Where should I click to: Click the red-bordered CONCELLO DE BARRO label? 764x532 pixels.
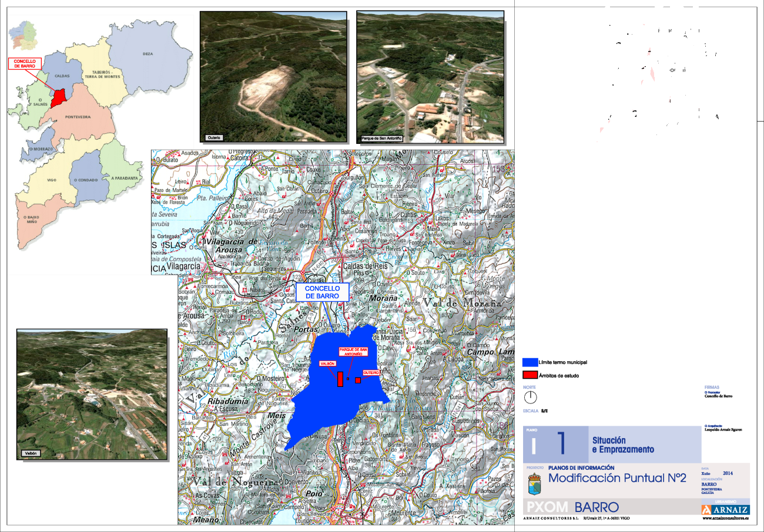[25, 63]
